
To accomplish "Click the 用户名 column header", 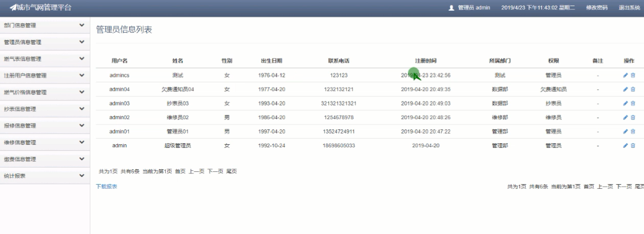I will click(x=119, y=61).
